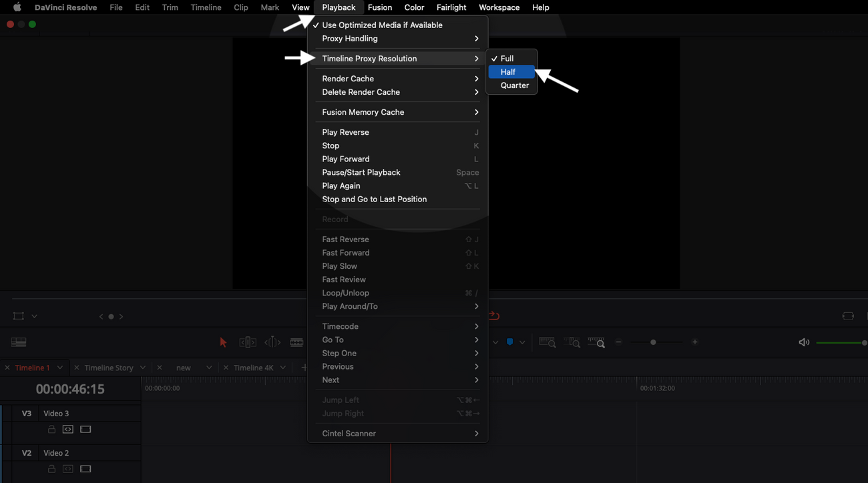The image size is (868, 483).
Task: Click the Full Extent Zoom icon
Action: tap(547, 342)
